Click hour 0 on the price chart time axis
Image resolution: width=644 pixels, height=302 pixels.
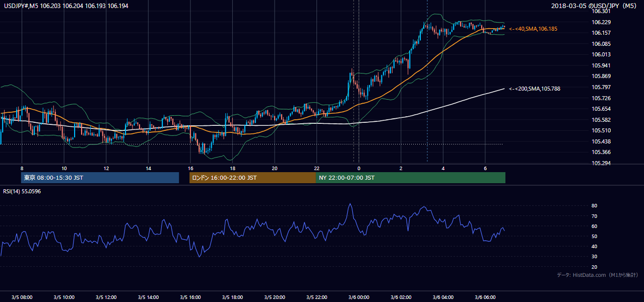click(358, 168)
